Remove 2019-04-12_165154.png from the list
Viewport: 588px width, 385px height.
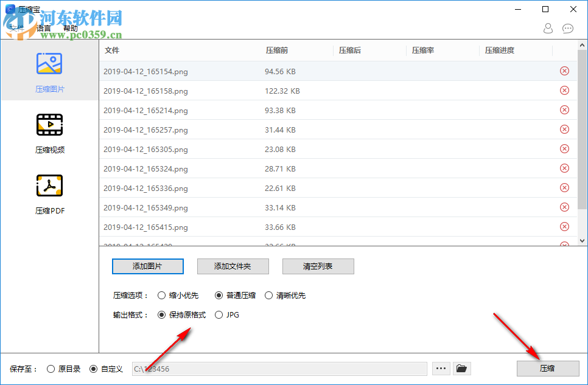point(564,71)
